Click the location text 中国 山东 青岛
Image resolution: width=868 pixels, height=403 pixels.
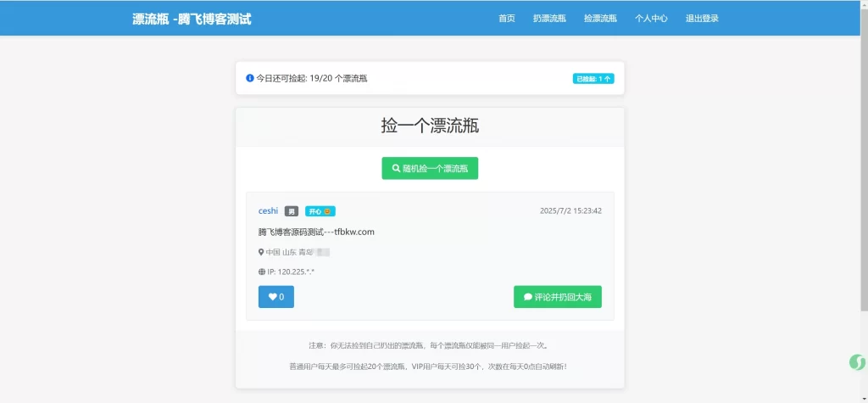tap(290, 252)
